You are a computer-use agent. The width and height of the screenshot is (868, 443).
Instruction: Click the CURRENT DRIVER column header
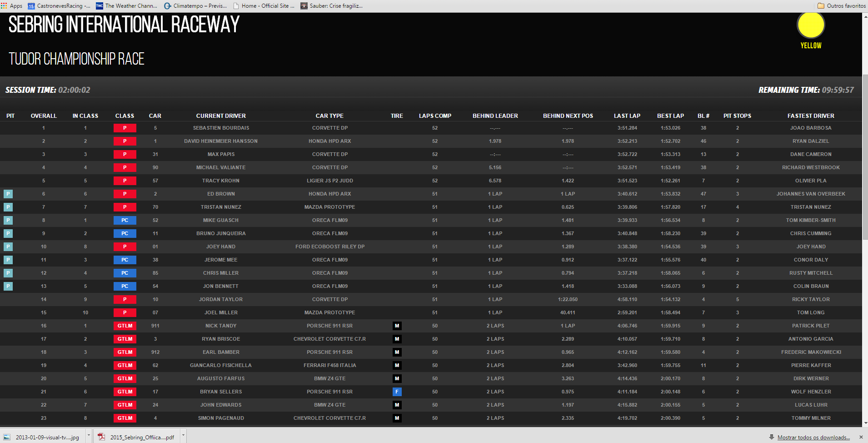pyautogui.click(x=221, y=116)
